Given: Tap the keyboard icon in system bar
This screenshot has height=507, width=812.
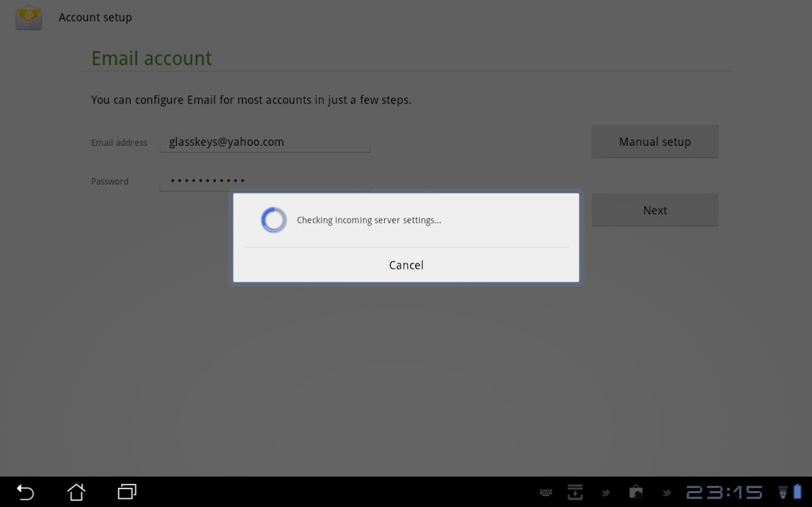Looking at the screenshot, I should click(x=545, y=492).
